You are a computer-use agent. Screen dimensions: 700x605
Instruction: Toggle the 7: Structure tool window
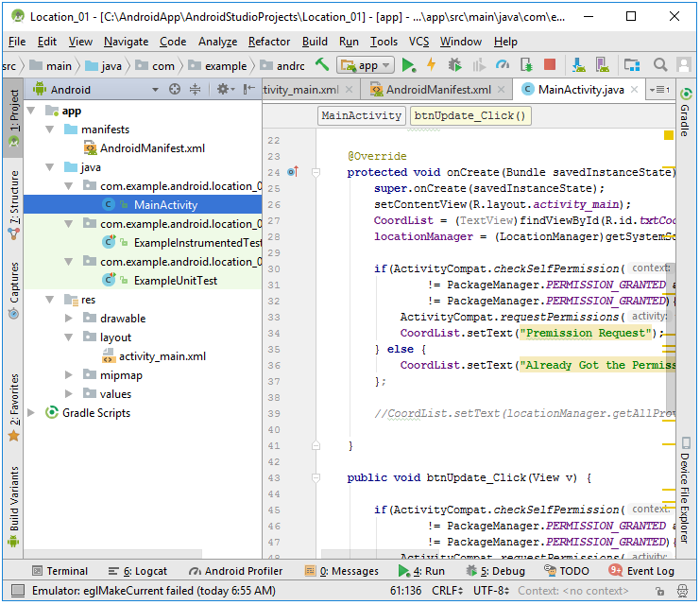click(x=14, y=204)
